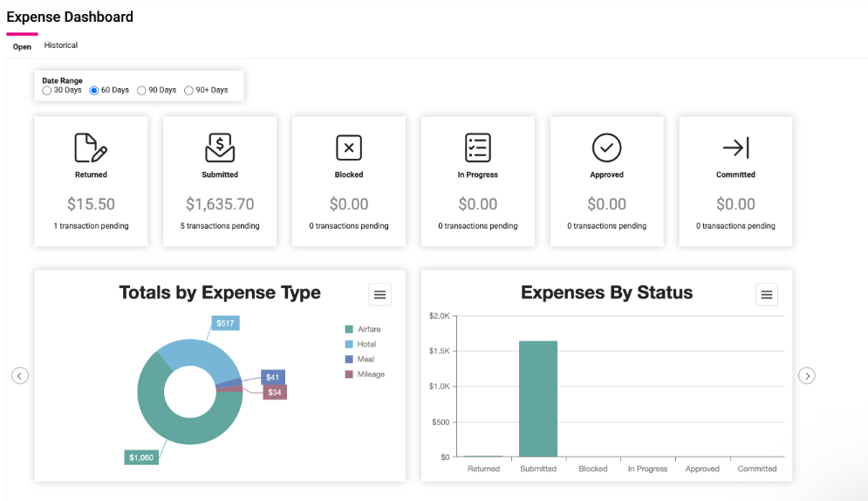Image resolution: width=868 pixels, height=501 pixels.
Task: Toggle the Airfare legend color swatch
Action: (349, 329)
